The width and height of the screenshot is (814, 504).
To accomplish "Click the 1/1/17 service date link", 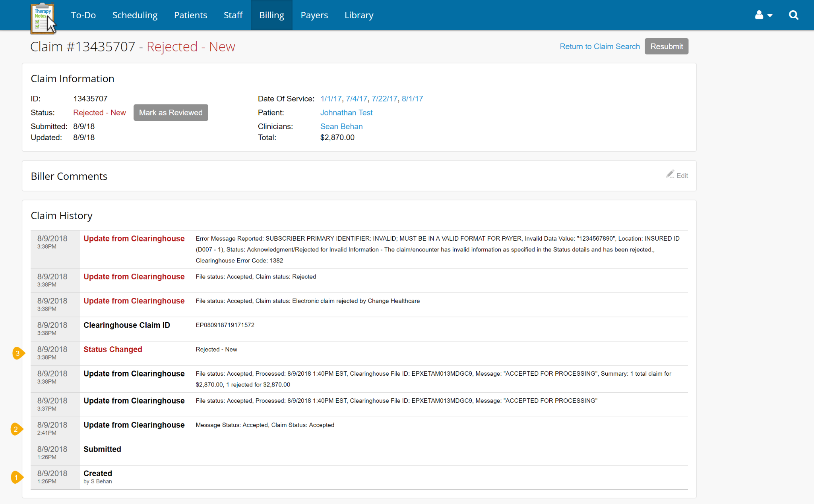I will pyautogui.click(x=331, y=98).
